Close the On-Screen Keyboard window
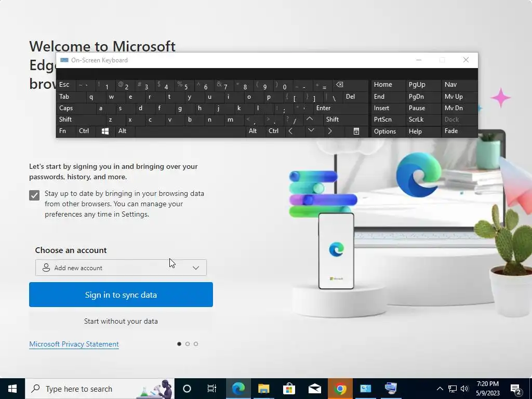The image size is (532, 399). [x=466, y=60]
